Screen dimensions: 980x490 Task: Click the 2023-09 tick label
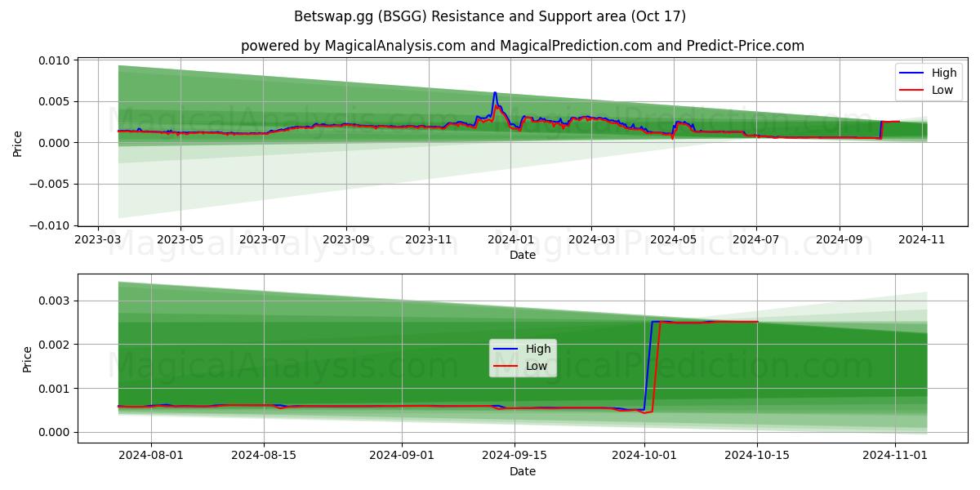[x=346, y=240]
